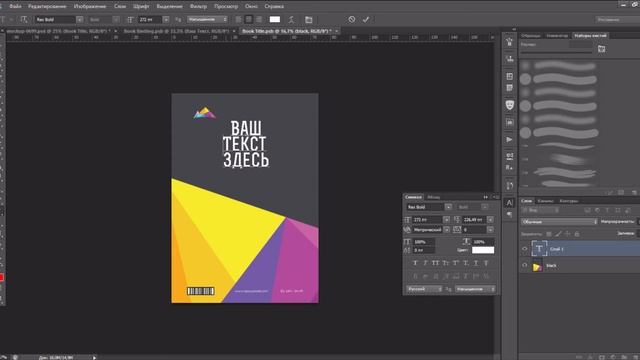Lock all layer attributes padlock
Image resolution: width=640 pixels, height=360 pixels.
tap(577, 234)
